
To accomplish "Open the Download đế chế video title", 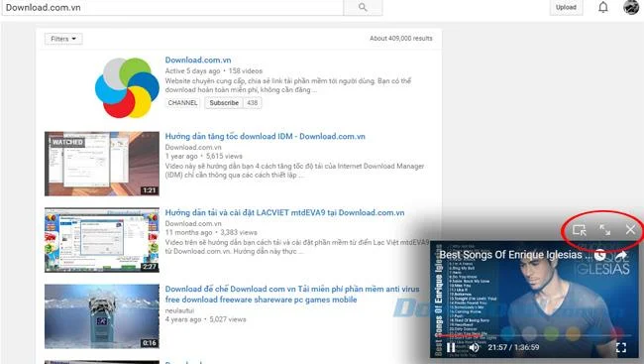I will click(292, 295).
